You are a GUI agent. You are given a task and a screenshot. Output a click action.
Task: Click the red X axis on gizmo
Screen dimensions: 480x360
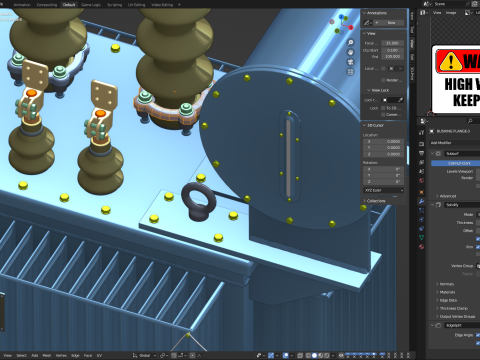pos(351,28)
